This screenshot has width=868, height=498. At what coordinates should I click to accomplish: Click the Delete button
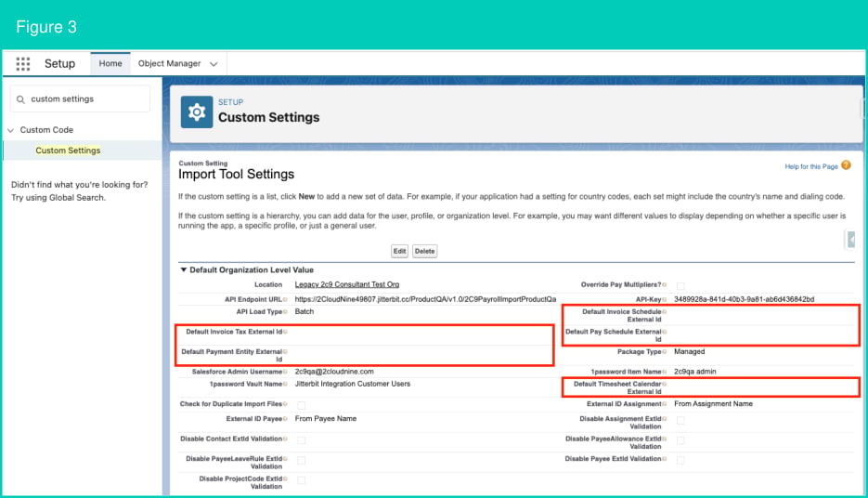[424, 252]
